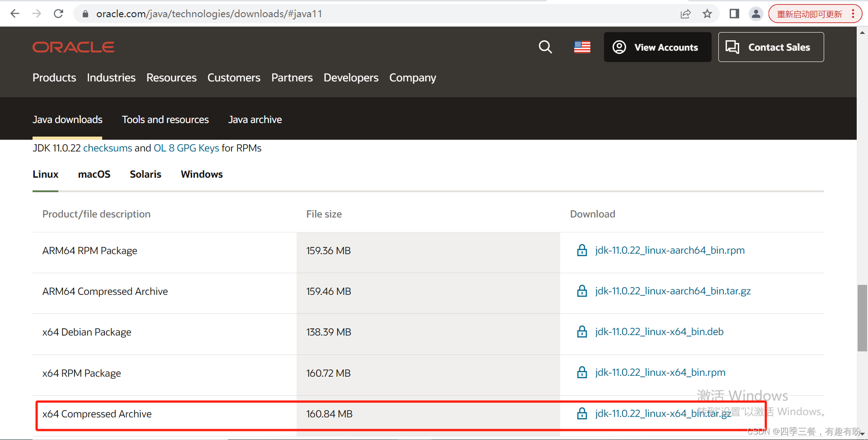This screenshot has width=868, height=440.
Task: Click lock icon beside aarch64_bin.tar.gz download
Action: [582, 291]
